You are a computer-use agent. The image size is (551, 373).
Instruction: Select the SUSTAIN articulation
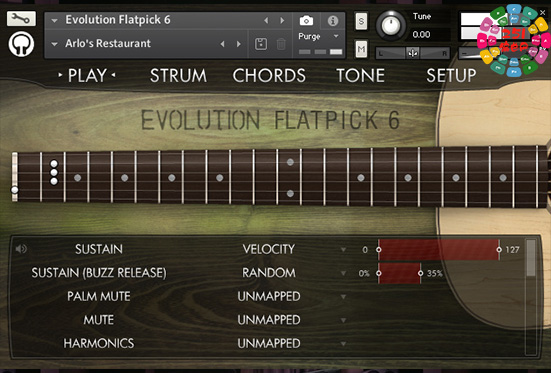click(99, 249)
